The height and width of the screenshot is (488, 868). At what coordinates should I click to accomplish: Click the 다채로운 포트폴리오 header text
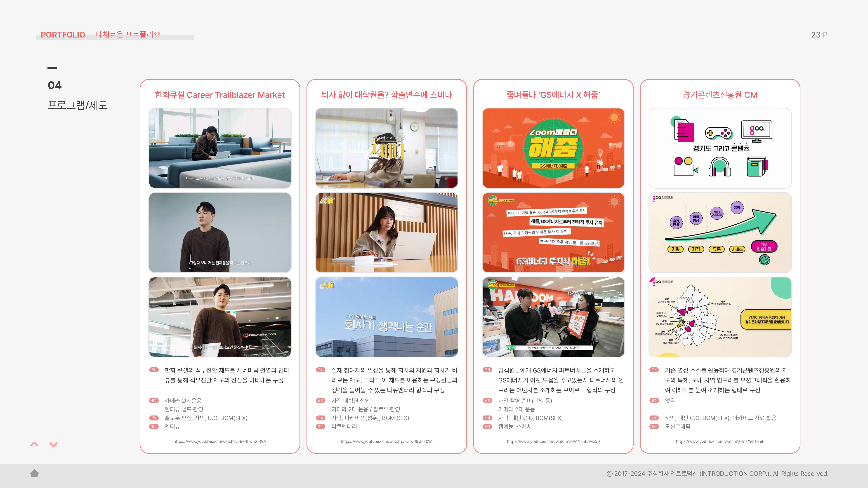coord(128,35)
